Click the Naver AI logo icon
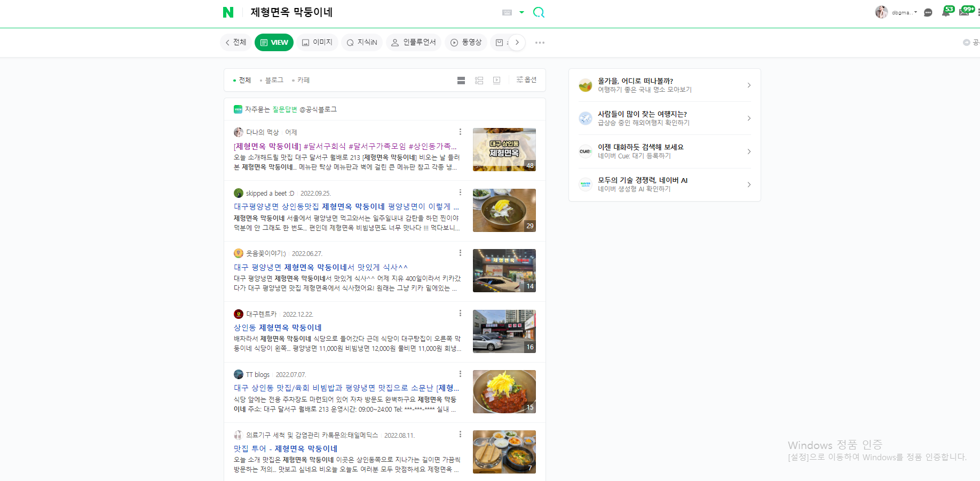The width and height of the screenshot is (980, 481). [x=586, y=185]
